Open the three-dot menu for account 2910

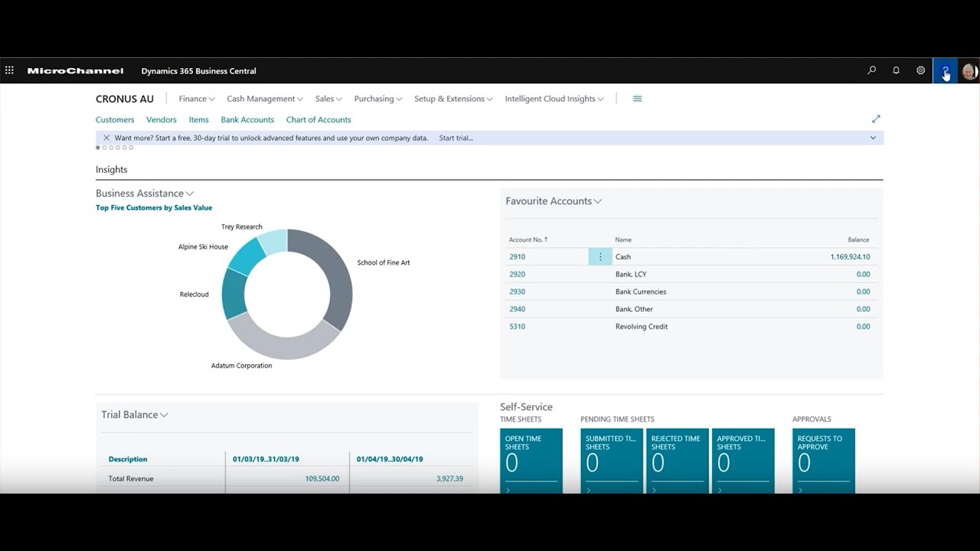coord(600,257)
